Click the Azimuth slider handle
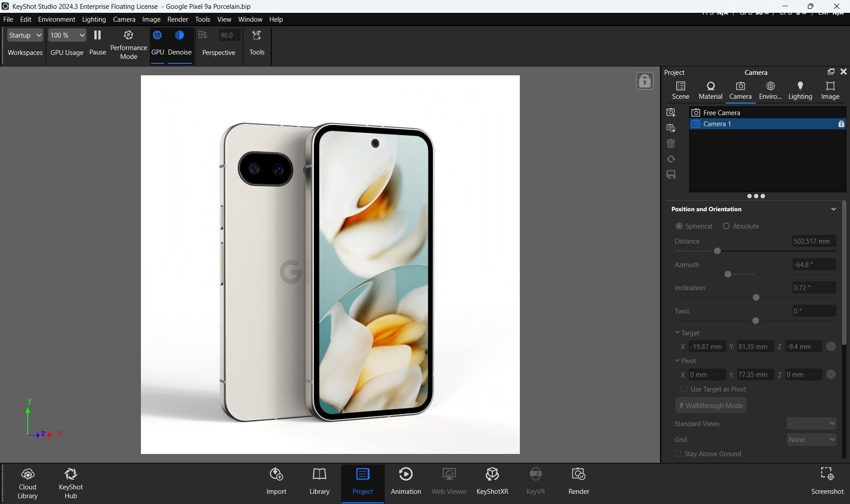This screenshot has width=850, height=504. pyautogui.click(x=727, y=275)
